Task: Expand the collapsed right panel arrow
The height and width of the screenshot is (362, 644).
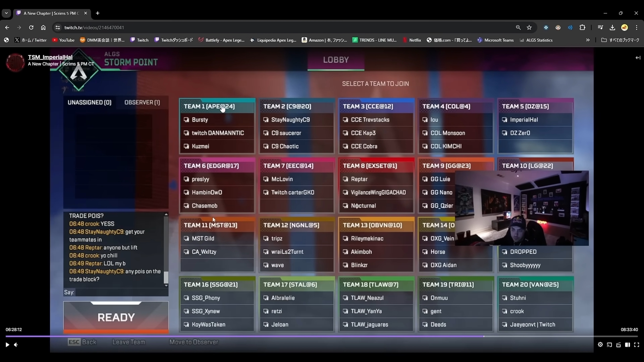Action: [x=638, y=58]
